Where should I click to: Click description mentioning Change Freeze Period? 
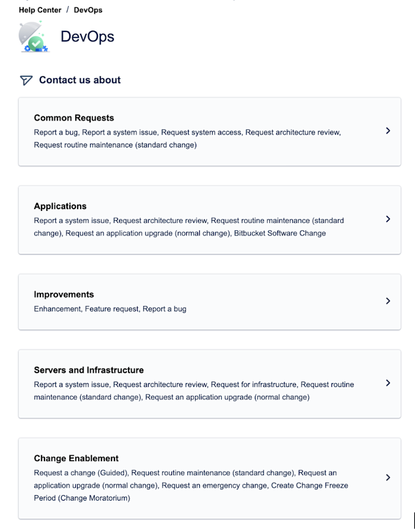[191, 485]
